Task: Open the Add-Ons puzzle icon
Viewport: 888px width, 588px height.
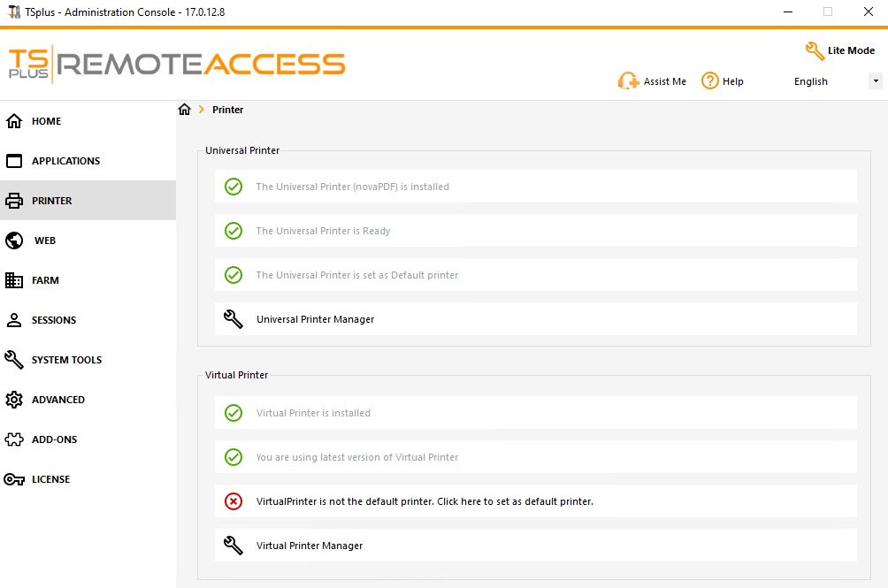Action: (x=13, y=439)
